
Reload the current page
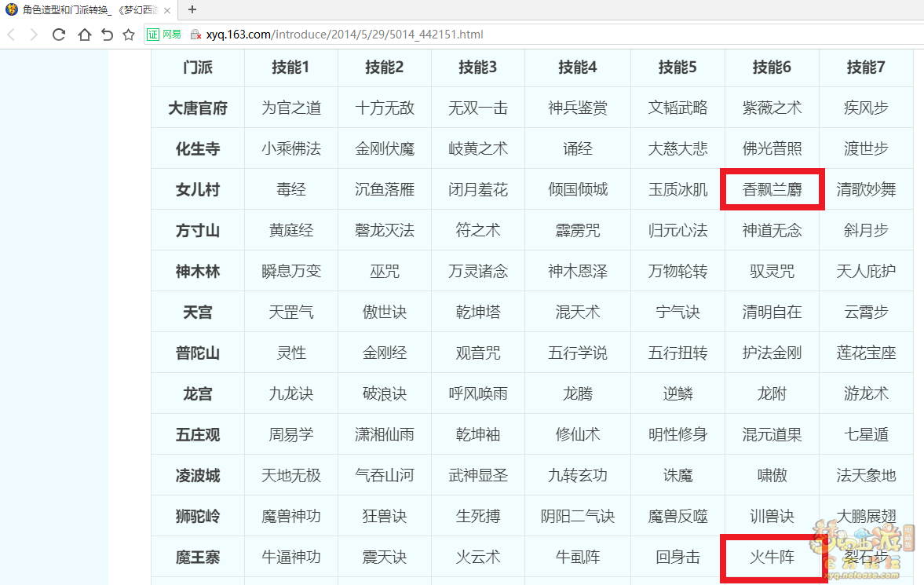click(58, 35)
